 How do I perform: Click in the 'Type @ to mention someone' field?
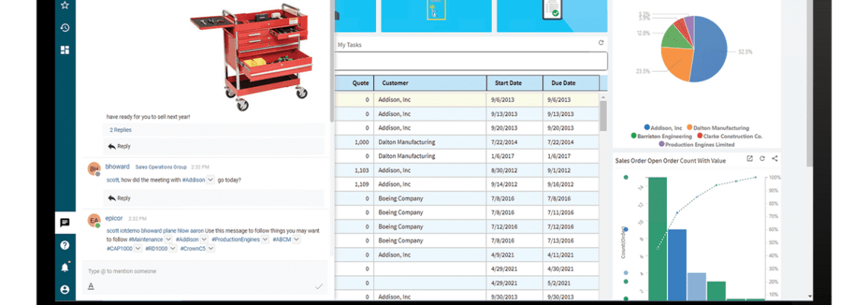[x=205, y=271]
